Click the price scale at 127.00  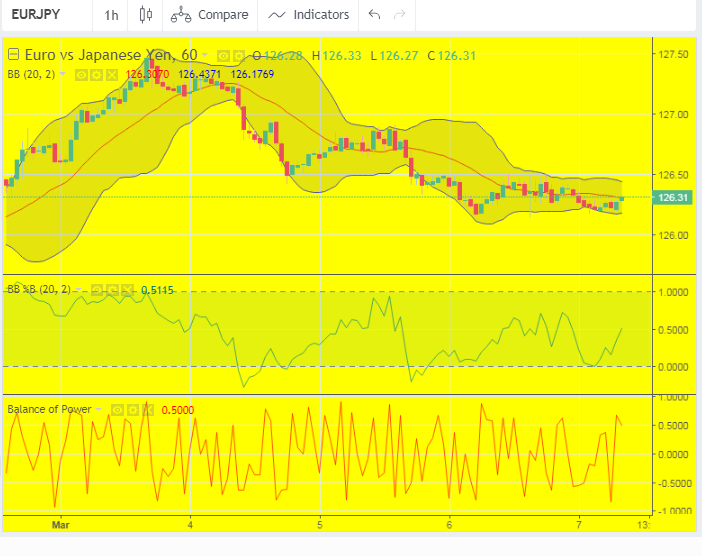[x=673, y=115]
